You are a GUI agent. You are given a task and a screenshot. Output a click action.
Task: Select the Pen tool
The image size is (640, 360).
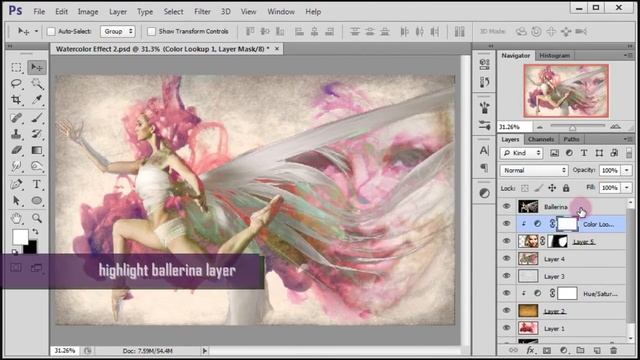click(x=16, y=184)
